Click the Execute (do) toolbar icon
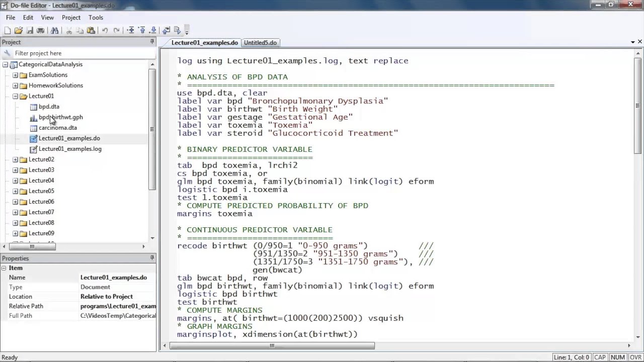 [177, 31]
